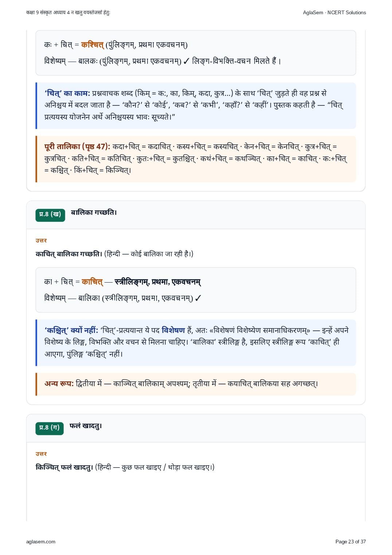Click the bold blue word विशेषण
This screenshot has width=392, height=555.
[173, 330]
